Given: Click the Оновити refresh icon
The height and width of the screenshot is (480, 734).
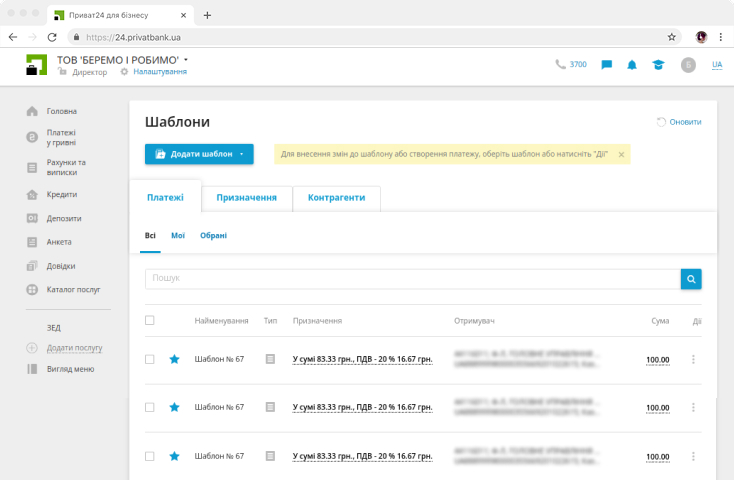Looking at the screenshot, I should 661,122.
